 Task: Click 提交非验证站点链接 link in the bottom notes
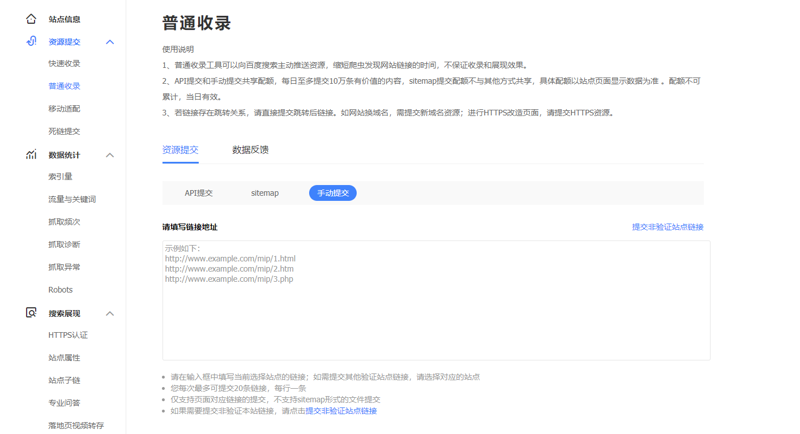tap(341, 411)
